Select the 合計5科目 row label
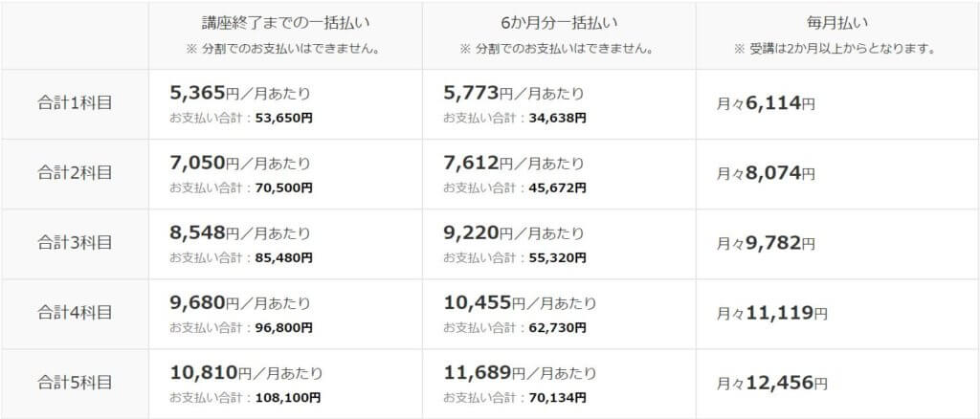Viewport: 980px width, 419px height. click(x=75, y=383)
